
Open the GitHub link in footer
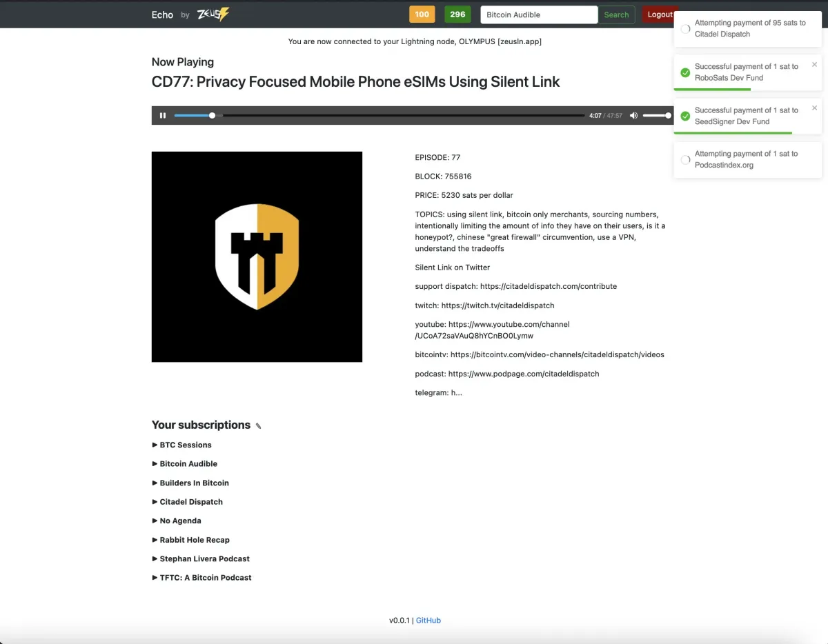[428, 621]
